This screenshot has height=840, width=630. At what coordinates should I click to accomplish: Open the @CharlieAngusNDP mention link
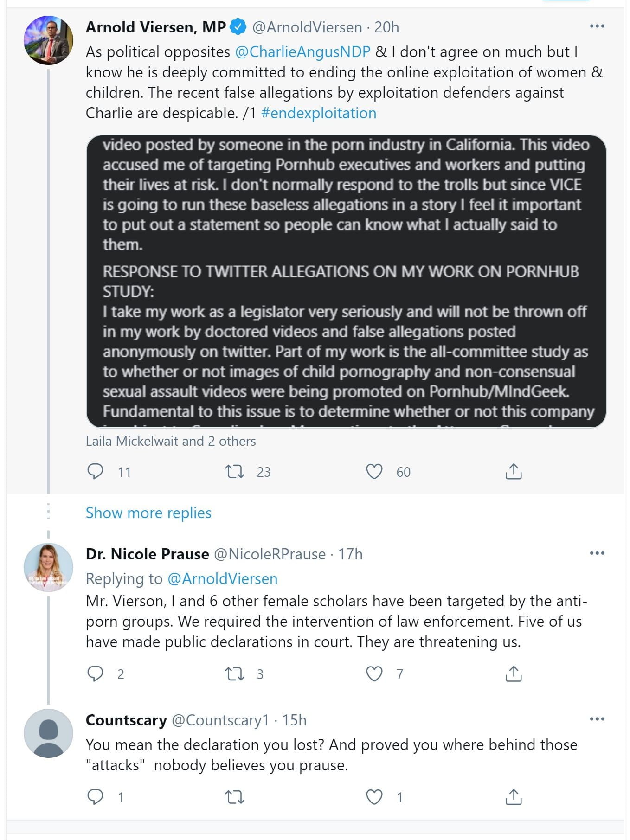click(x=302, y=52)
